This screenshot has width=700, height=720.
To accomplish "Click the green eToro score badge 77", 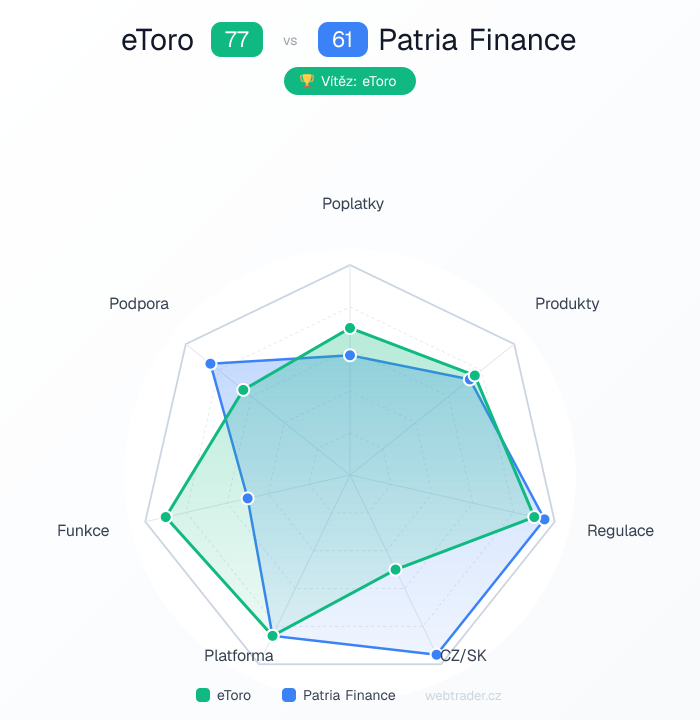I will 237,40.
